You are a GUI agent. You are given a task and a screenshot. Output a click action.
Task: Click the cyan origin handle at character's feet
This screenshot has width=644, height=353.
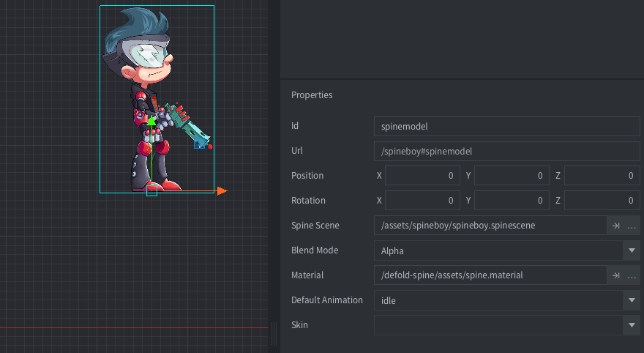pyautogui.click(x=152, y=191)
